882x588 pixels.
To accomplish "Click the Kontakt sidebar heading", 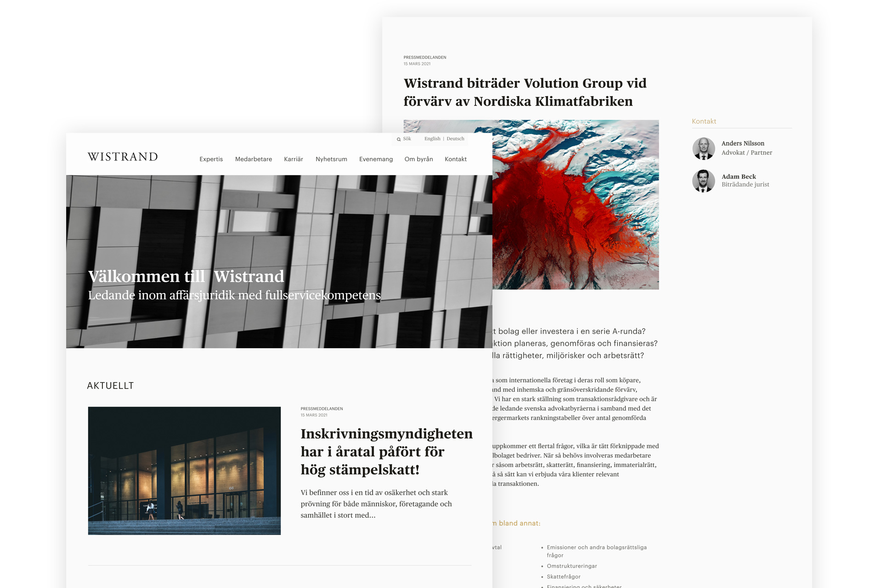I will tap(704, 121).
